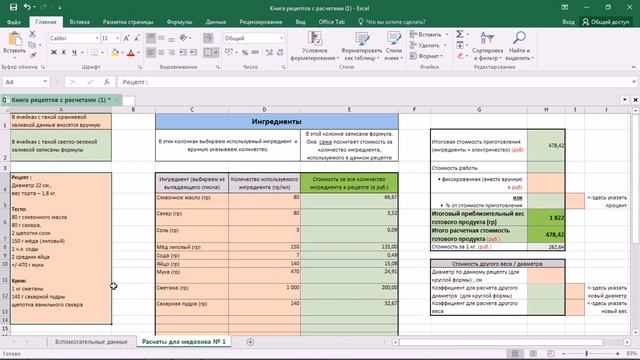Open the Файл tab

pyautogui.click(x=14, y=22)
